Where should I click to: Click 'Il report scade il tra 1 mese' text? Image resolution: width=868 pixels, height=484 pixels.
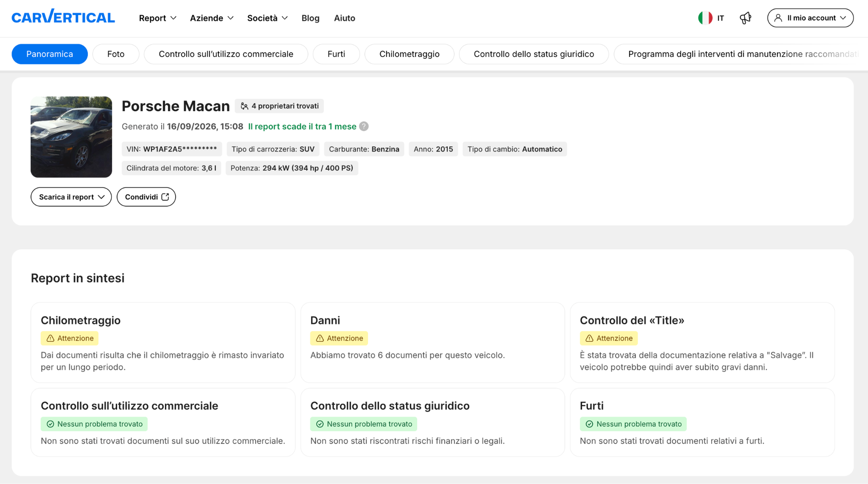(x=302, y=126)
